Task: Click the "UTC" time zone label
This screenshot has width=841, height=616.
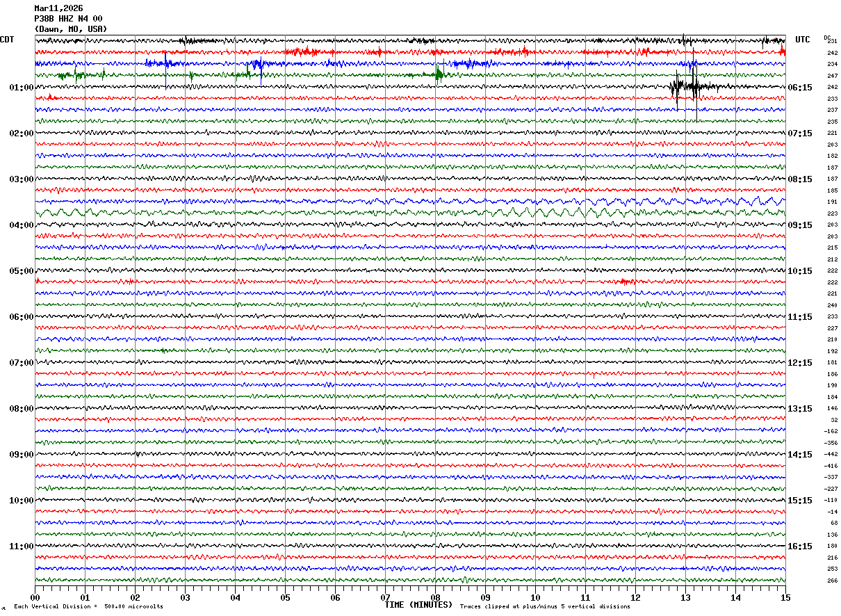Action: pos(803,40)
